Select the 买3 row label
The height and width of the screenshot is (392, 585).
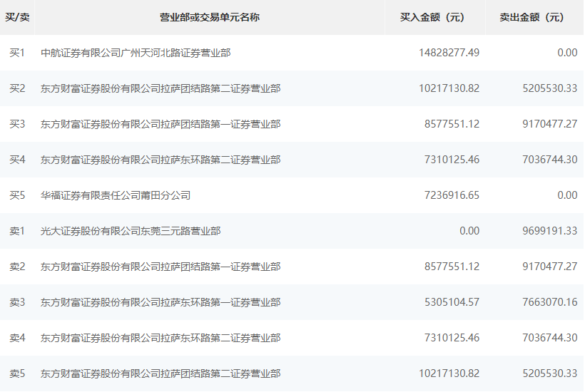17,124
